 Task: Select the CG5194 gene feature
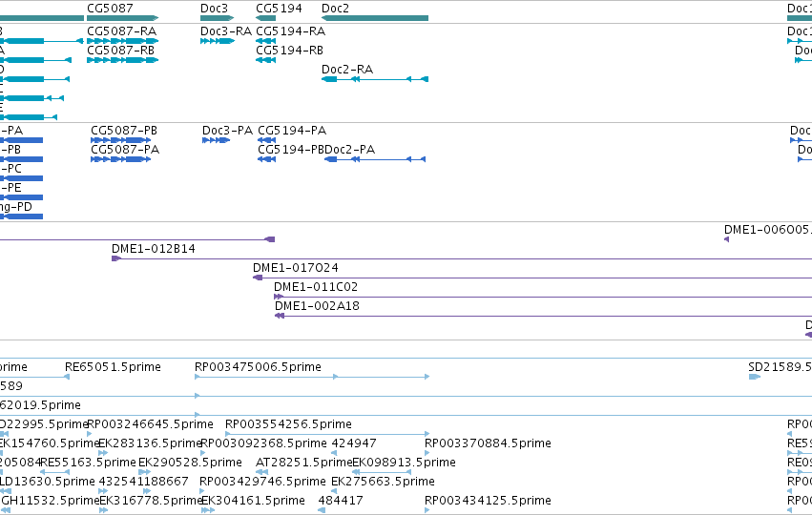[265, 18]
